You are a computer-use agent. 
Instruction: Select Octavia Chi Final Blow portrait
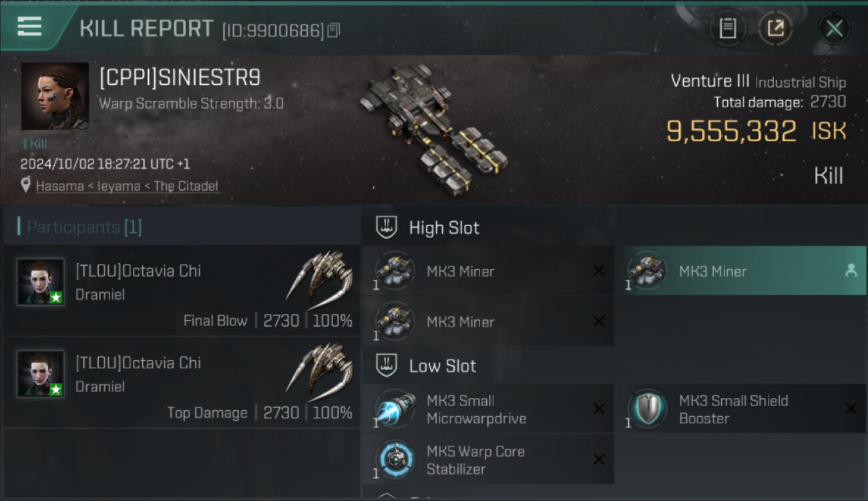(x=41, y=282)
